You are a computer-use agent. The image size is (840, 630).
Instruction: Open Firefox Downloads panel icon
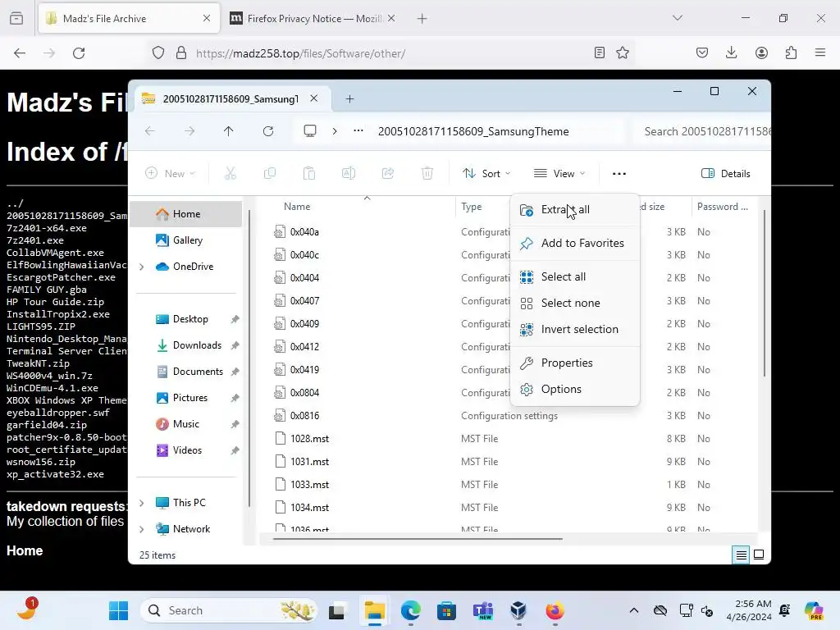pos(731,52)
